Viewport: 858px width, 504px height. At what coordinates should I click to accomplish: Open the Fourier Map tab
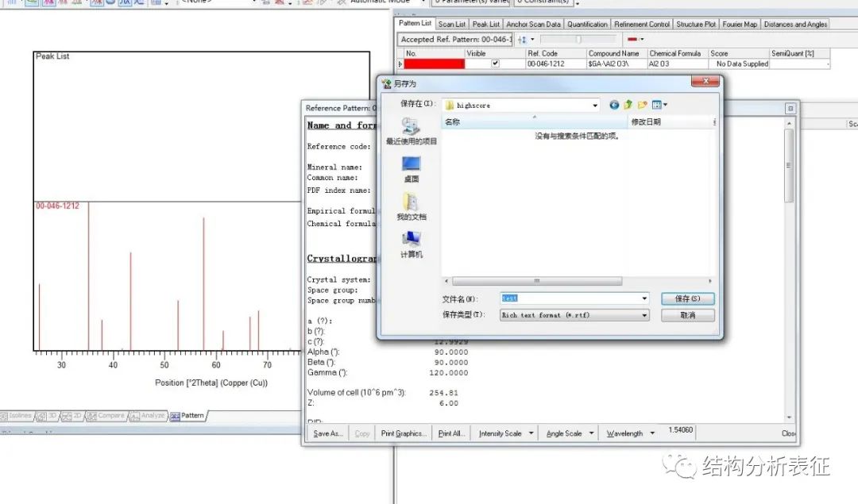(x=740, y=24)
